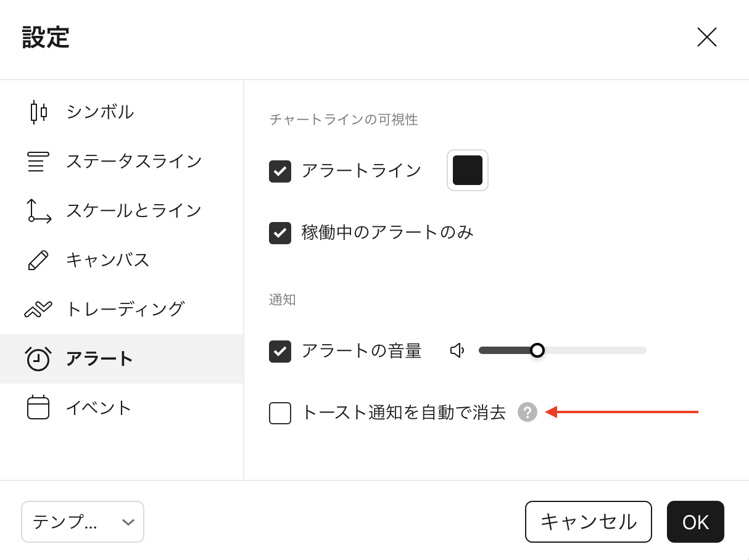Enable トースト通知を自動で消去 checkbox
Image resolution: width=749 pixels, height=560 pixels.
click(x=280, y=413)
